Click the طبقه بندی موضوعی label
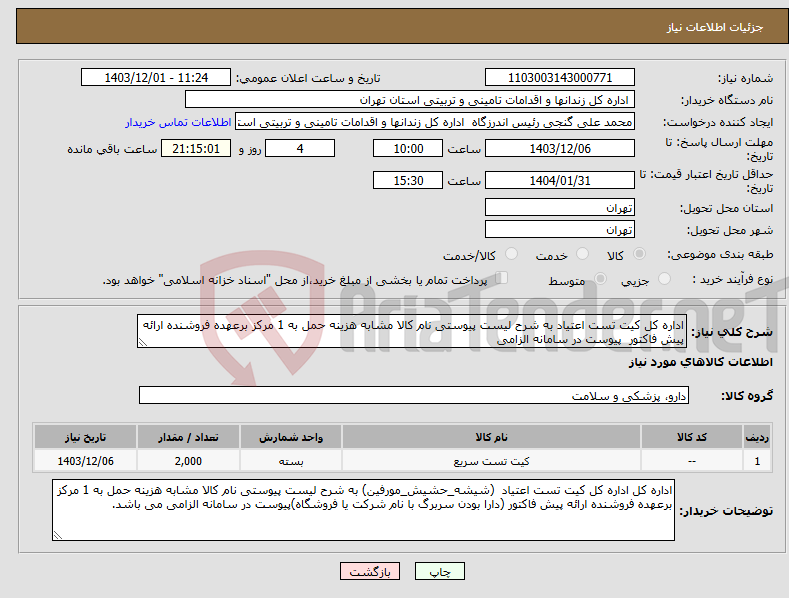Screen dimensions: 789x598 coord(720,255)
